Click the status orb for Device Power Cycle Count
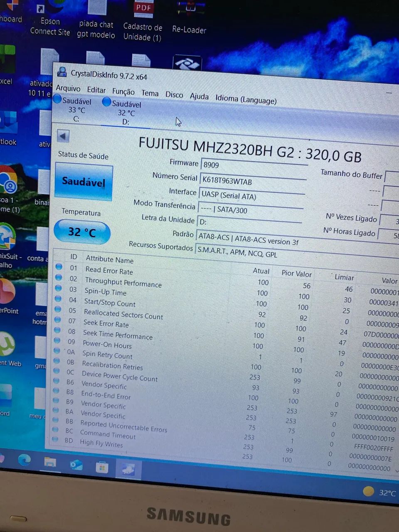 [x=57, y=371]
